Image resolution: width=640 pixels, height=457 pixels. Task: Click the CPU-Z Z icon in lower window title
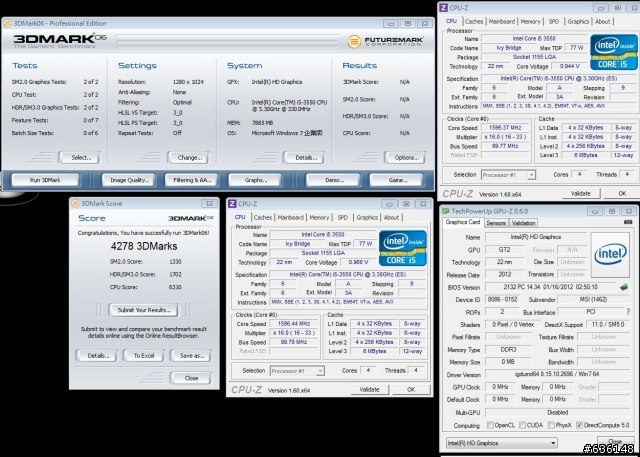pos(232,204)
